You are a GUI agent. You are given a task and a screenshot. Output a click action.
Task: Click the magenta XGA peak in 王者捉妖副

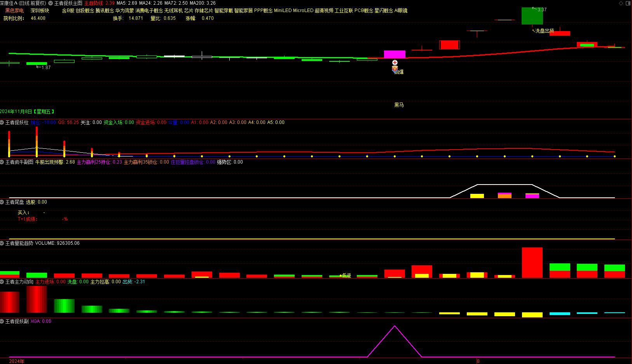pos(395,327)
